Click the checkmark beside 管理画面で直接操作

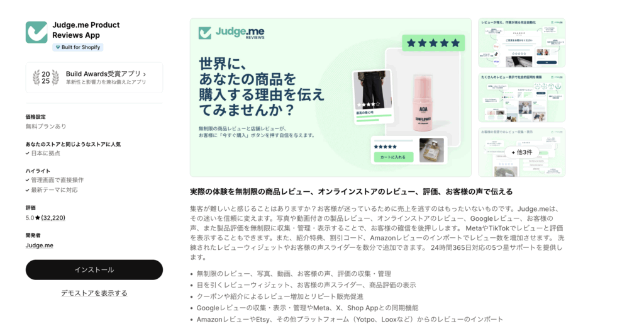click(28, 180)
